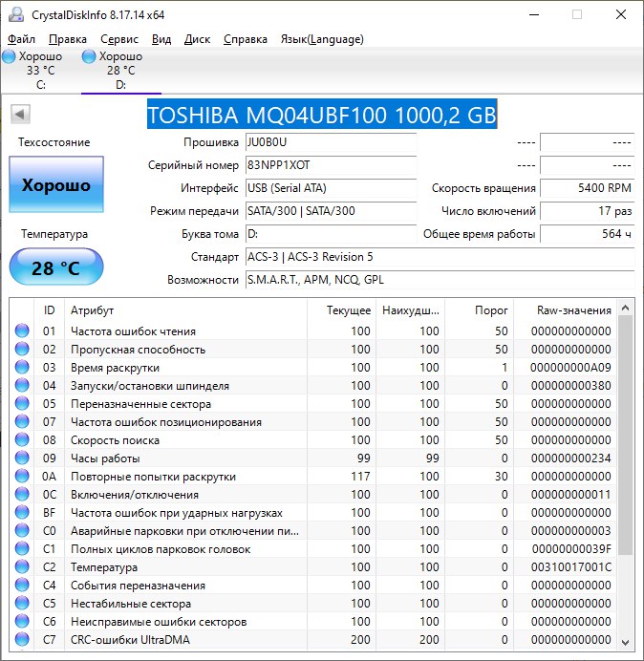Click raw value 00310017001C
This screenshot has width=644, height=661.
571,567
